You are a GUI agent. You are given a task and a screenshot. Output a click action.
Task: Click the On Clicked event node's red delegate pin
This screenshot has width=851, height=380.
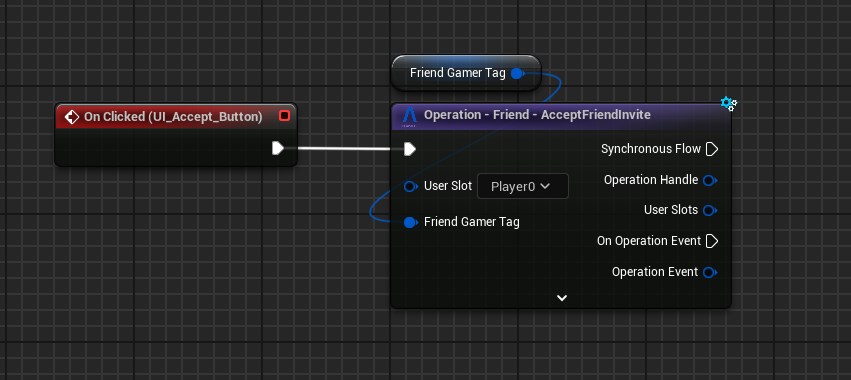tap(284, 116)
